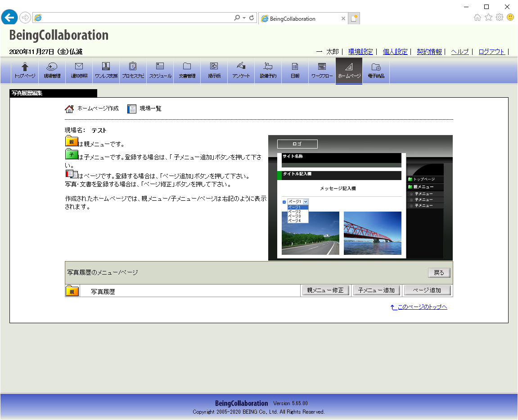This screenshot has width=518, height=420.
Task: Select the active ホームページ tab
Action: click(349, 71)
